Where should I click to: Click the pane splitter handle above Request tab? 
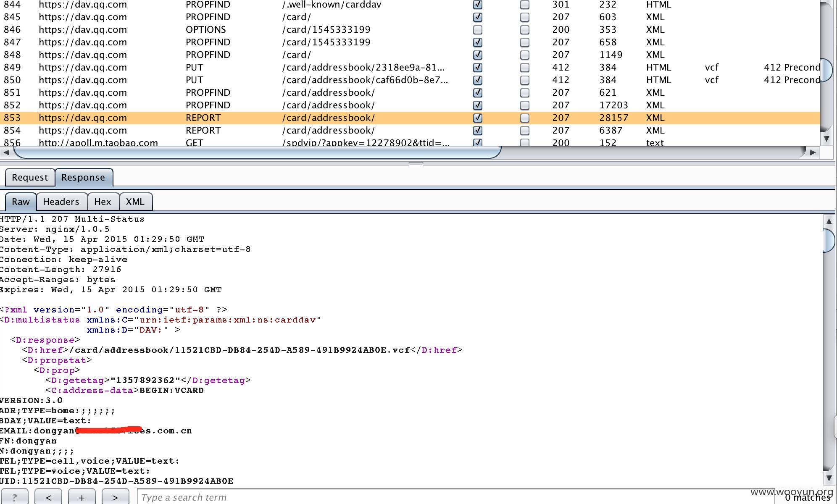pos(416,164)
